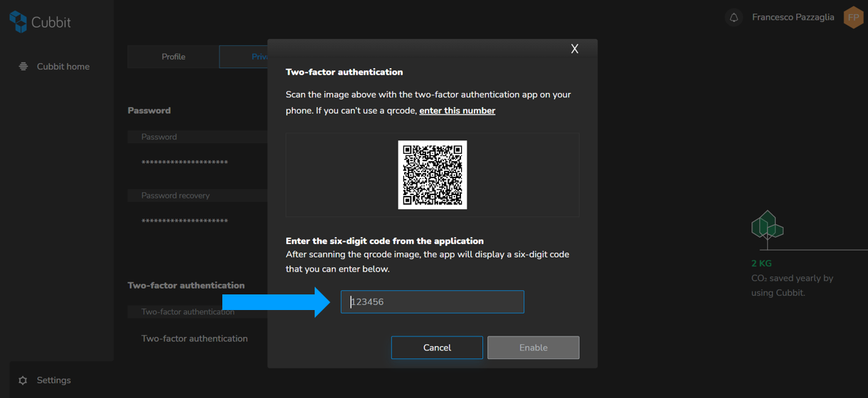Click the masked Password value
This screenshot has width=868, height=398.
pos(185,163)
